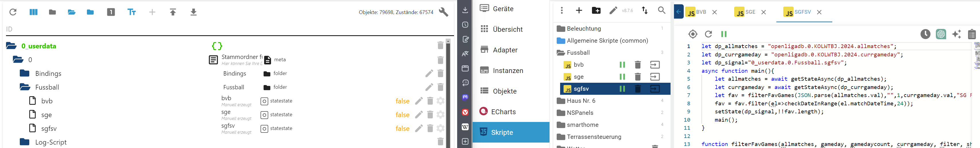
Task: Pause the running script in editor toolbar
Action: click(724, 34)
